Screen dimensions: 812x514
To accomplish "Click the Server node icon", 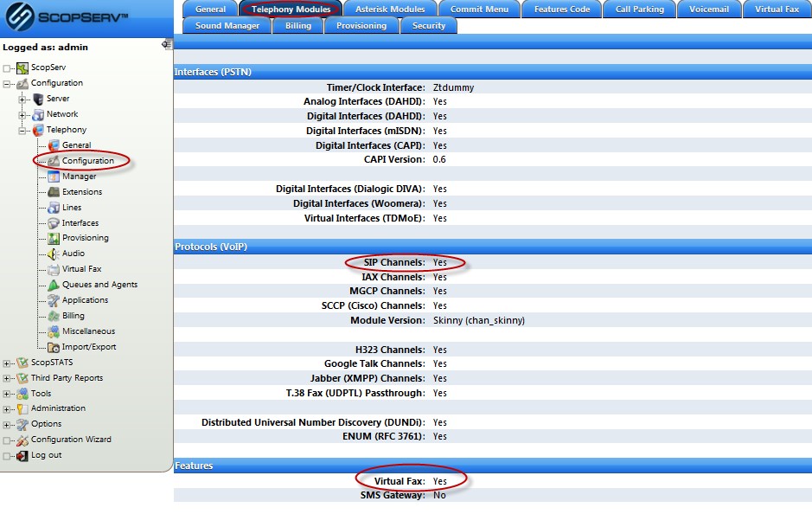I will tap(38, 99).
